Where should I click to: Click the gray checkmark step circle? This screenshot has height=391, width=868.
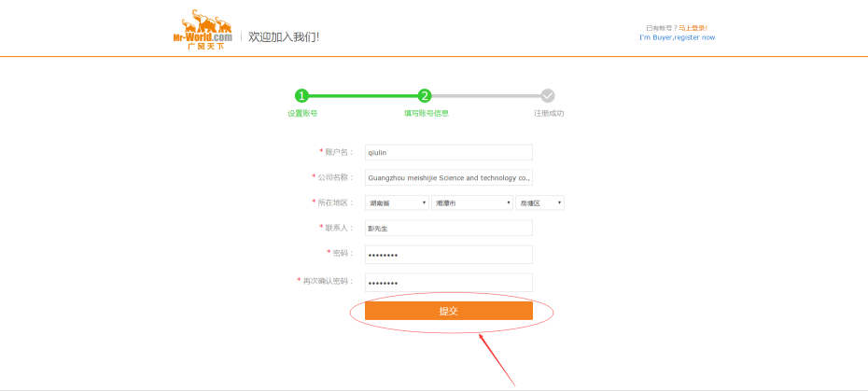tap(548, 95)
